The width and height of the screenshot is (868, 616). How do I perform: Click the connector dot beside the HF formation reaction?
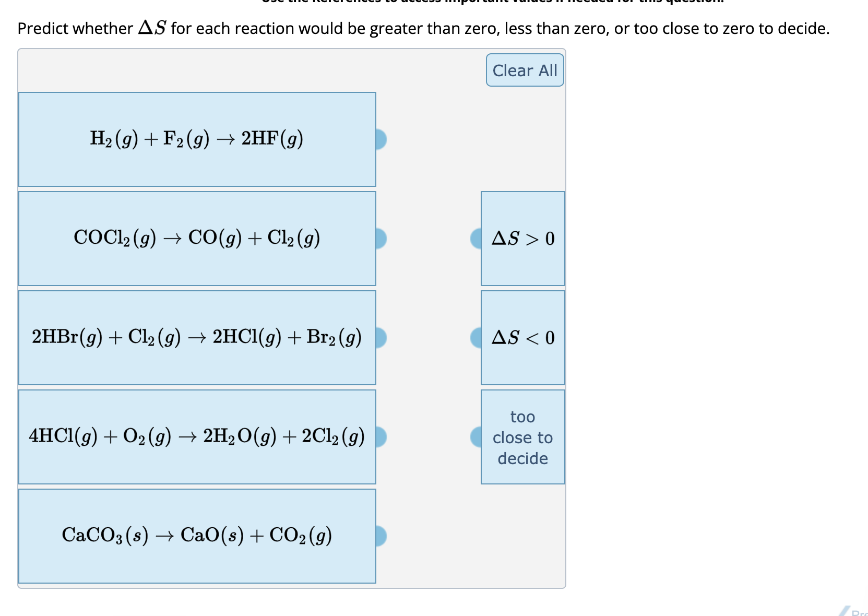pyautogui.click(x=381, y=139)
